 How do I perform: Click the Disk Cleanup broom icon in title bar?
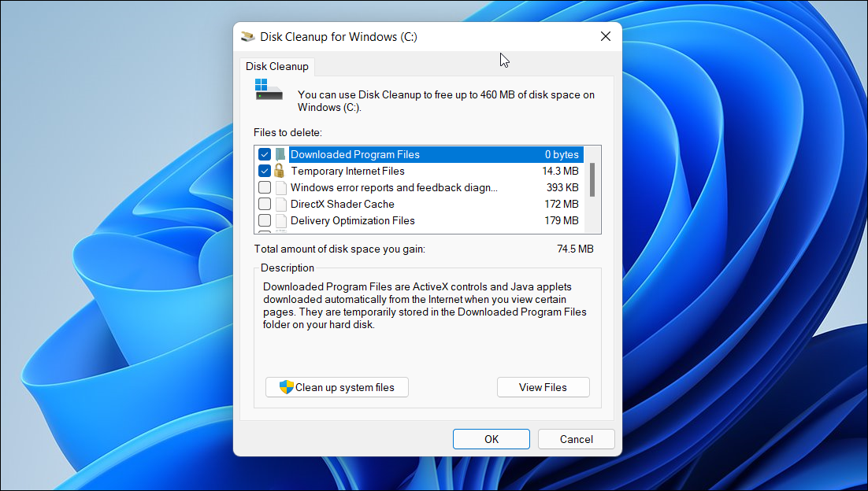click(247, 36)
